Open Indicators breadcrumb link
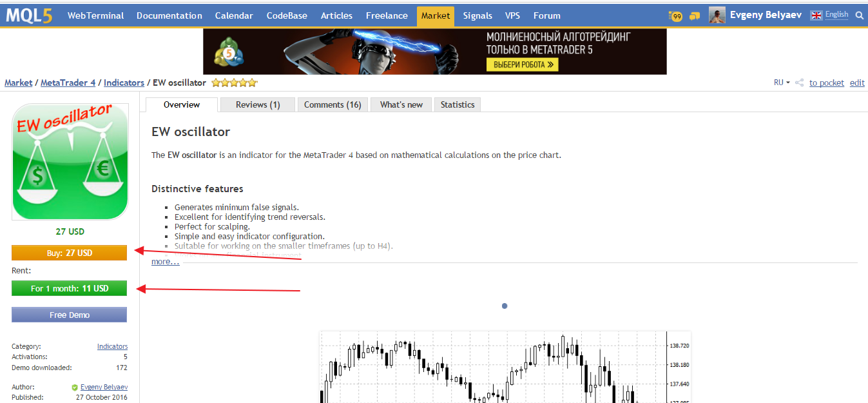The image size is (868, 403). [x=124, y=83]
